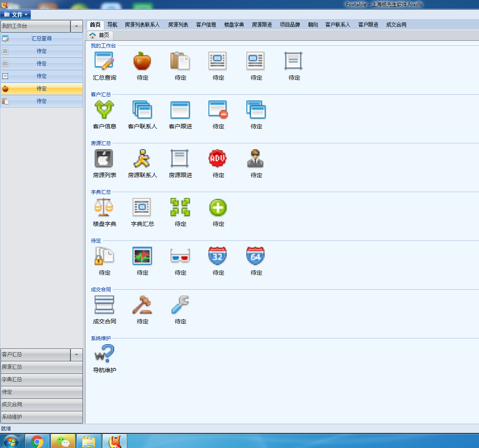479x448 pixels.
Task: Expand the 客户汇总 sidebar panel arrow
Action: tap(77, 355)
